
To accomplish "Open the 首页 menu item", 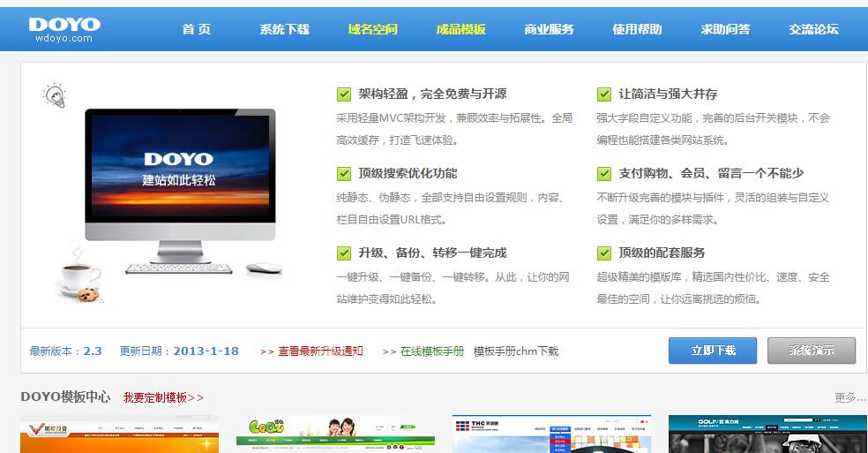I will (197, 29).
